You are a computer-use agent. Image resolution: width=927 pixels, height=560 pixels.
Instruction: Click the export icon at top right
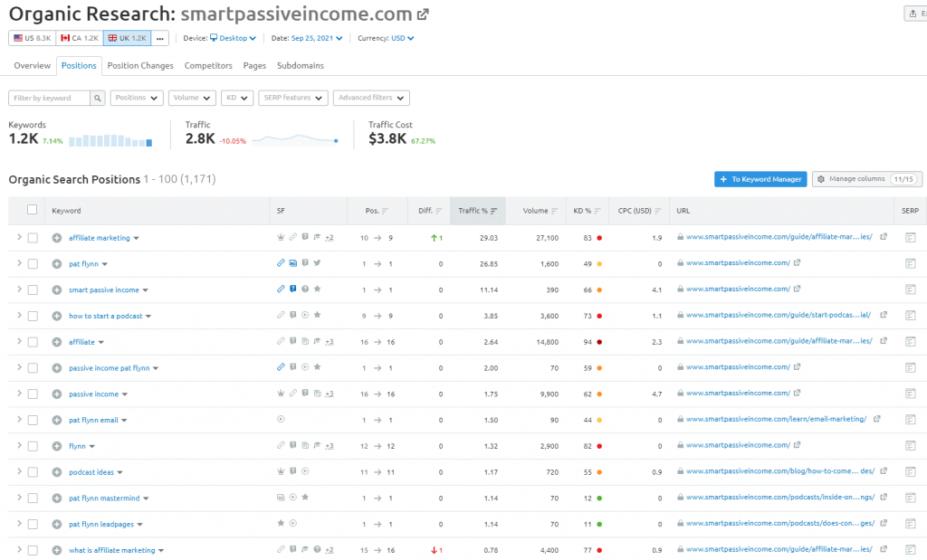[x=913, y=14]
